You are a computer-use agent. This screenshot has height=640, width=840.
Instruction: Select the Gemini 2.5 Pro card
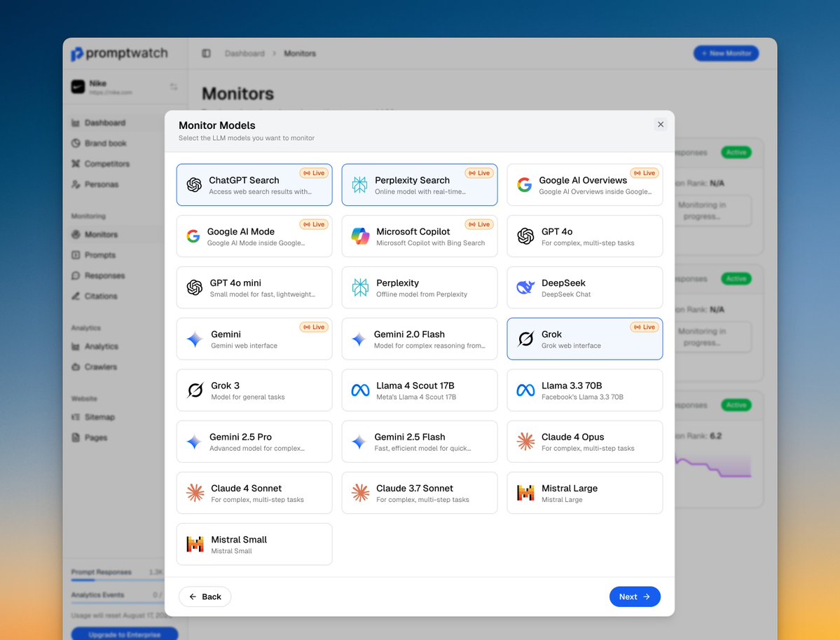[254, 441]
